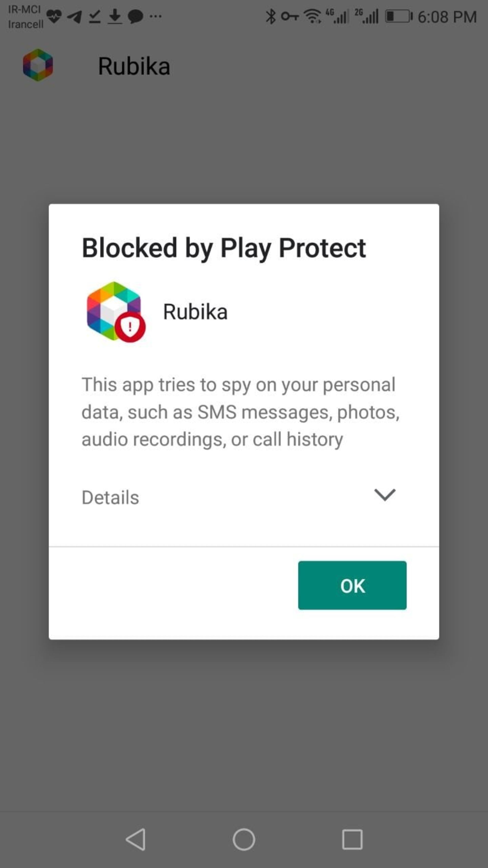The width and height of the screenshot is (488, 868).
Task: Tap the download arrow notification icon
Action: click(115, 17)
